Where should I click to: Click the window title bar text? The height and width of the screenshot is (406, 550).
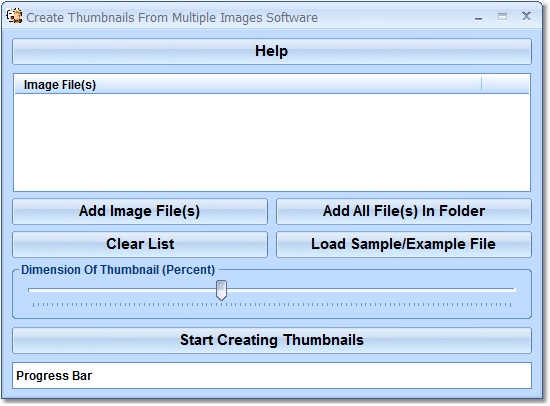tap(172, 18)
